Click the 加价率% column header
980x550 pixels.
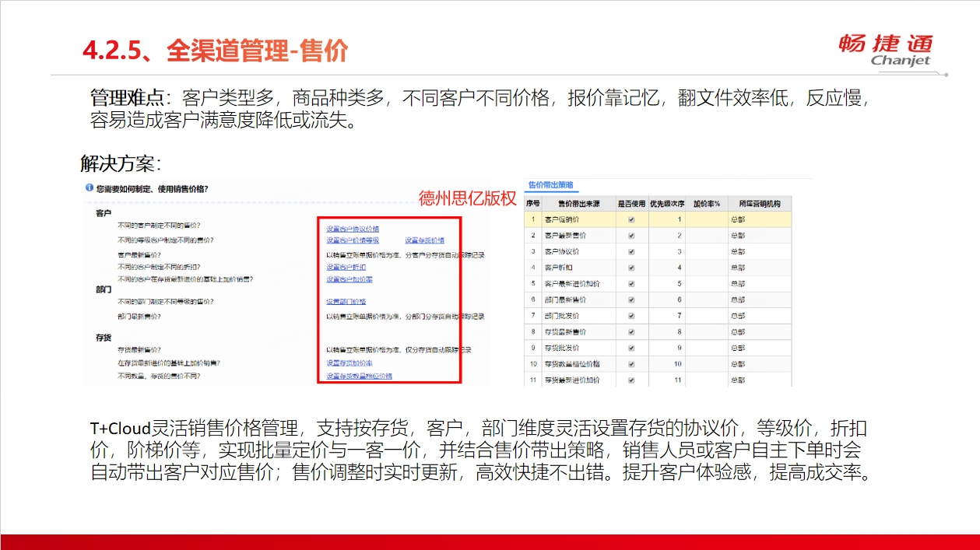pos(707,203)
